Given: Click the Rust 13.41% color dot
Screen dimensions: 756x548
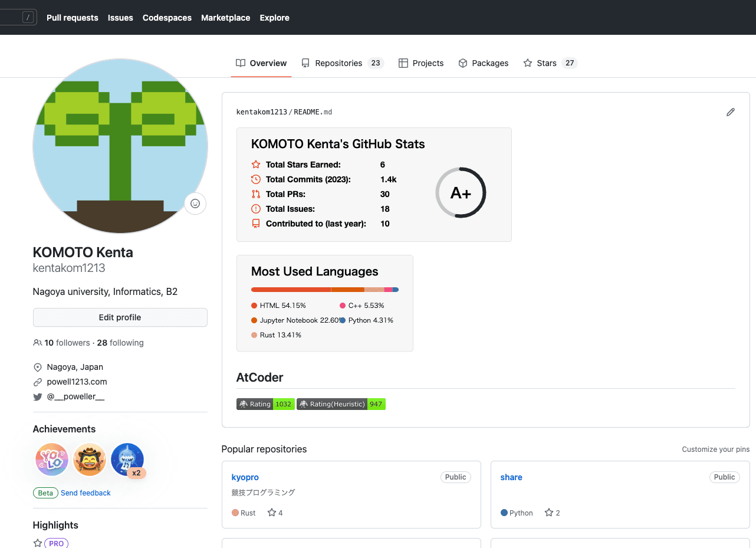Looking at the screenshot, I should click(254, 335).
